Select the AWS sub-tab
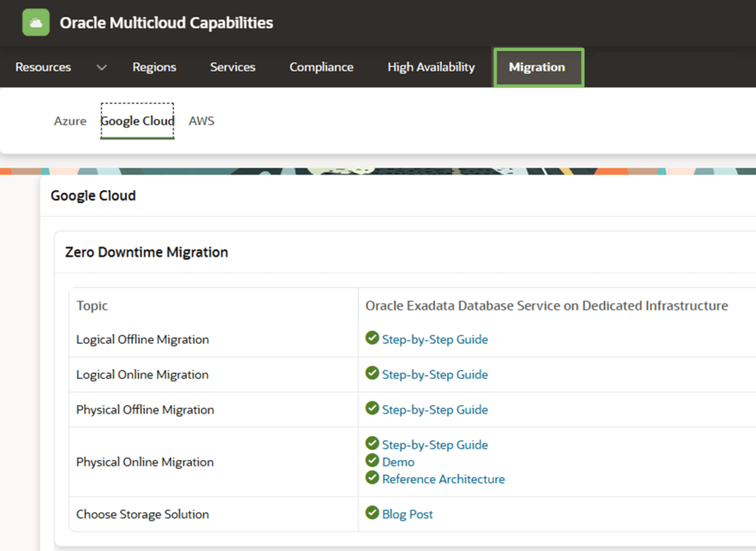The height and width of the screenshot is (551, 756). [x=202, y=121]
